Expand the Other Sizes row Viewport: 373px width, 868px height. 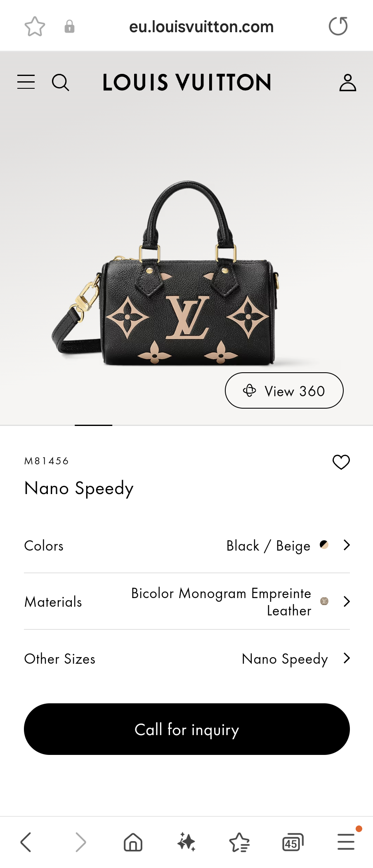pyautogui.click(x=186, y=659)
